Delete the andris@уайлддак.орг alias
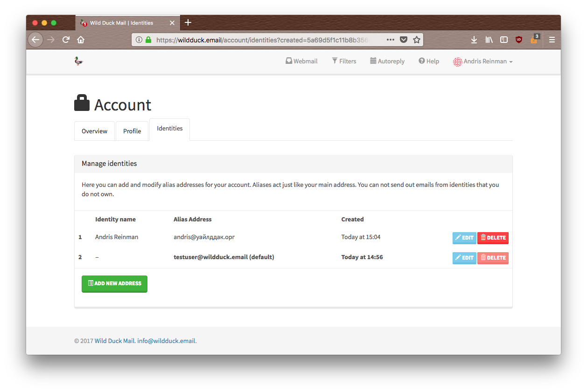Image resolution: width=587 pixels, height=392 pixels. (x=493, y=238)
